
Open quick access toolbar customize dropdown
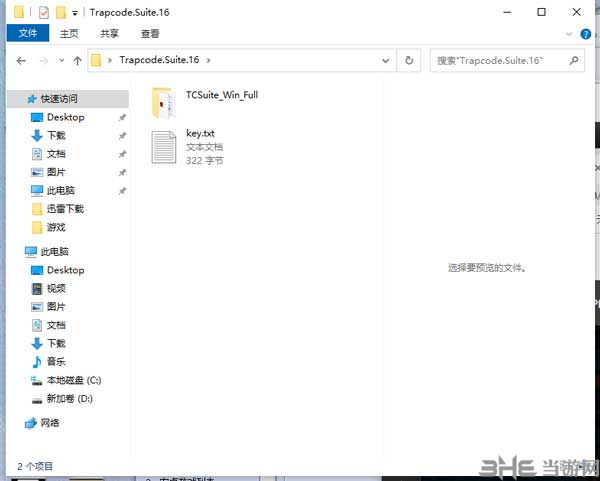(x=75, y=13)
